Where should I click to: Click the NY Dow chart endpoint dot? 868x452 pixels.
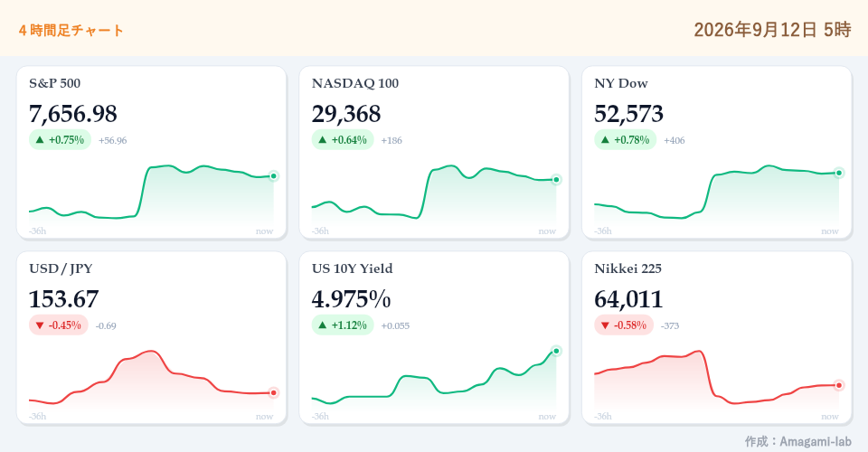pyautogui.click(x=839, y=174)
